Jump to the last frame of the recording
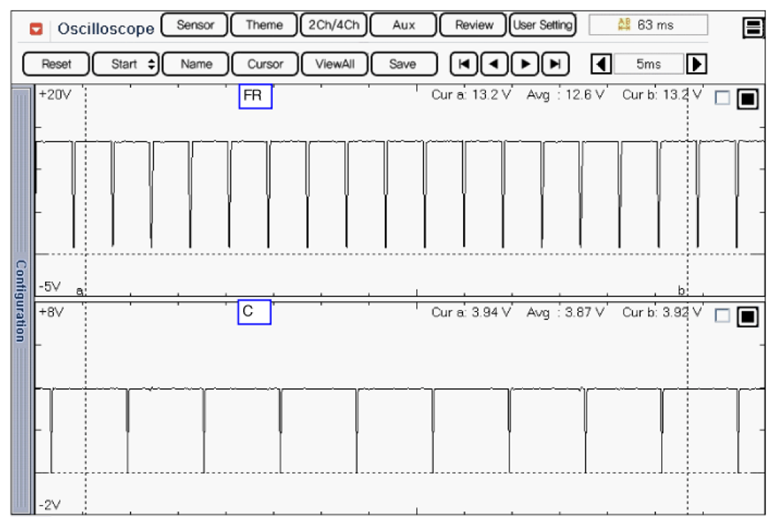 (555, 64)
